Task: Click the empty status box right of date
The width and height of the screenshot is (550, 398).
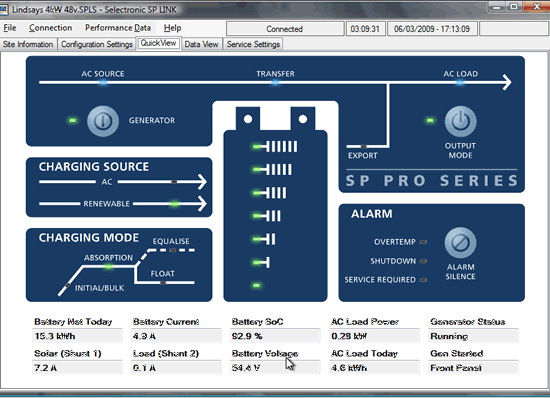Action: [x=514, y=29]
